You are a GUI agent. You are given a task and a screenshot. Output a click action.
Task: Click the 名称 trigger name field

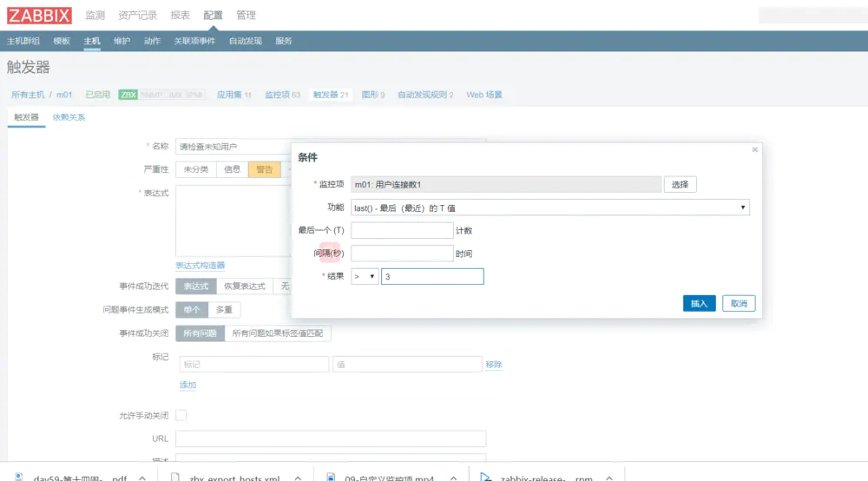point(233,146)
